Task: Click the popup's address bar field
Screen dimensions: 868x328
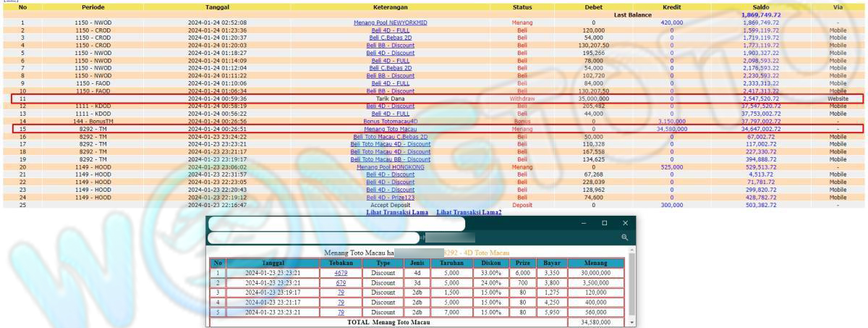Action: (x=313, y=237)
